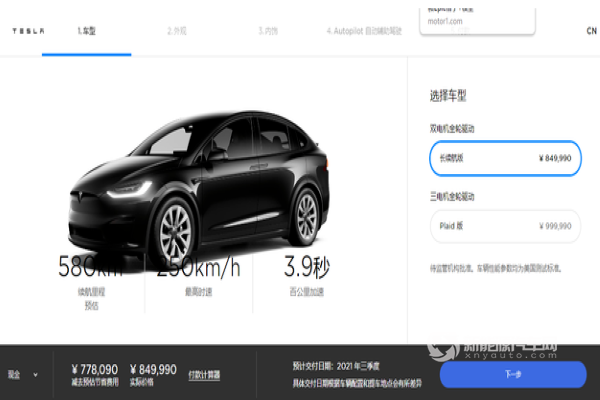Screen dimensions: 600x400
Task: Click the ¥849,990 price in bottom bar
Action: [x=153, y=369]
